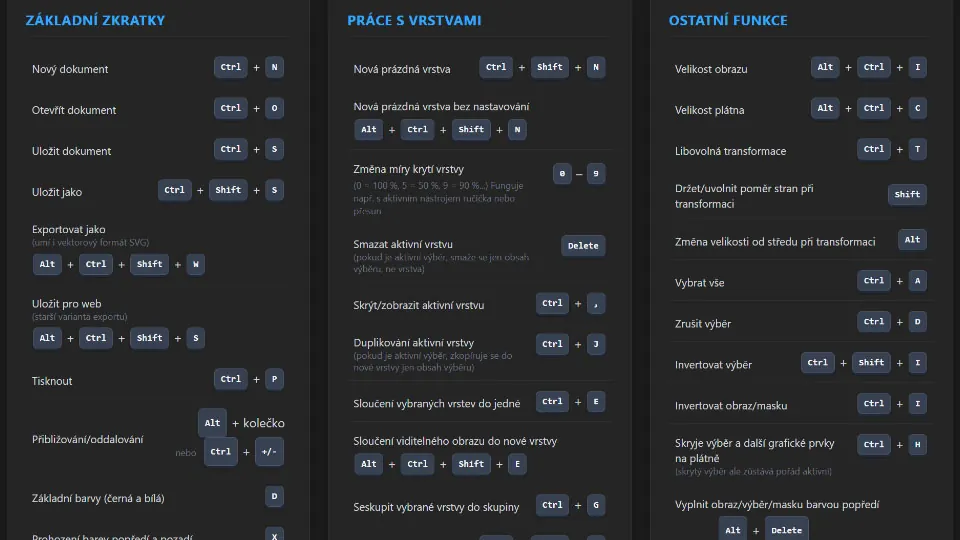Click the 9 key badge for layer opacity

(596, 174)
